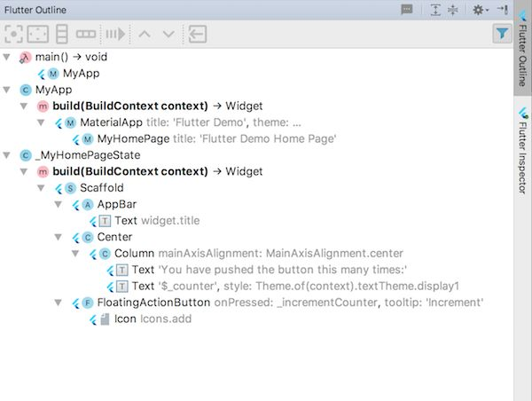
Task: Click the Expand All icon
Action: [435, 10]
